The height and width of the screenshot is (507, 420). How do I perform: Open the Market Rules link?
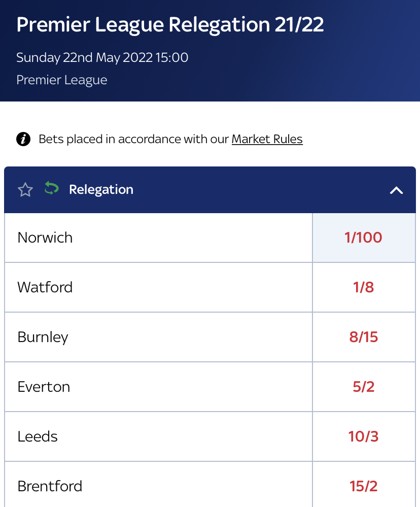267,139
